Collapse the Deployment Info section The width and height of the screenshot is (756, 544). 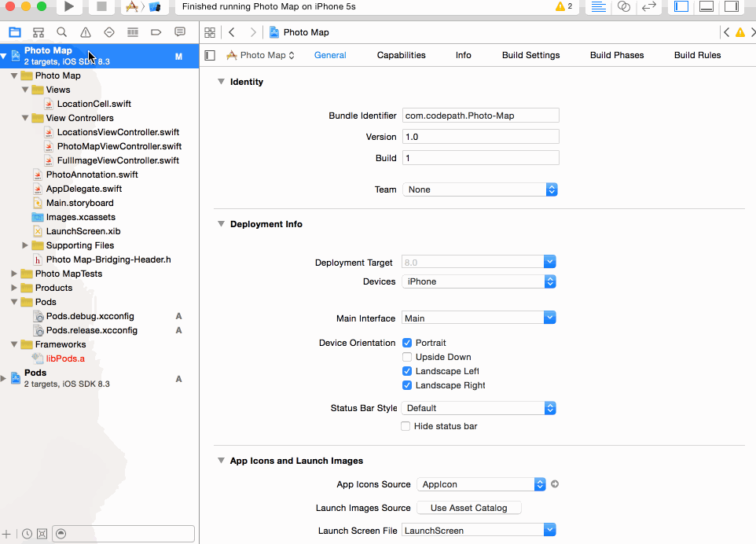[221, 223]
